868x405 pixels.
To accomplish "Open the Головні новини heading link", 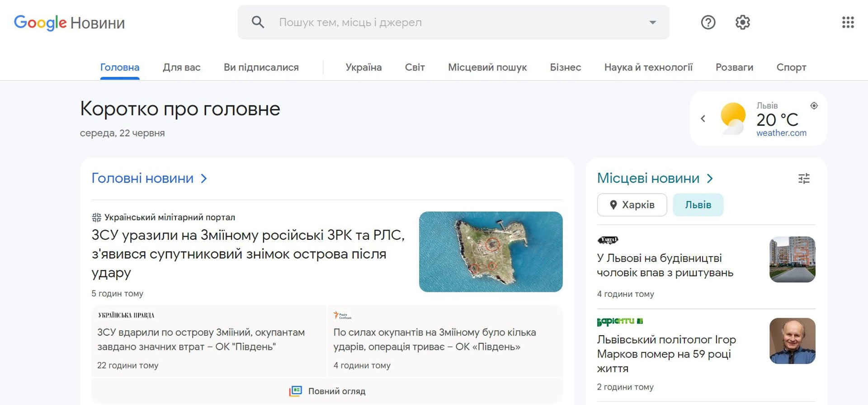I will pos(142,178).
